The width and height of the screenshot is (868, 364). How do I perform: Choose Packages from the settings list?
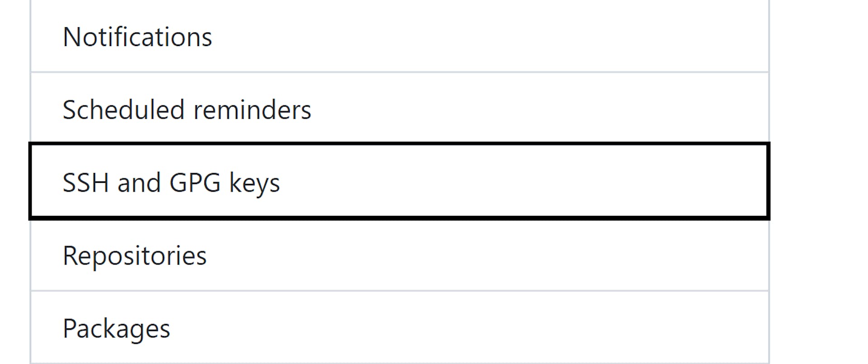117,328
